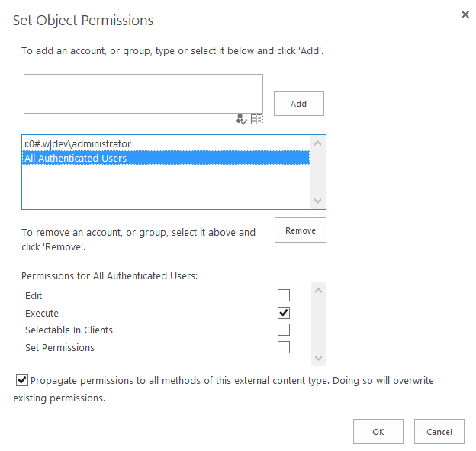
Task: Click the Check Names icon
Action: click(x=241, y=119)
